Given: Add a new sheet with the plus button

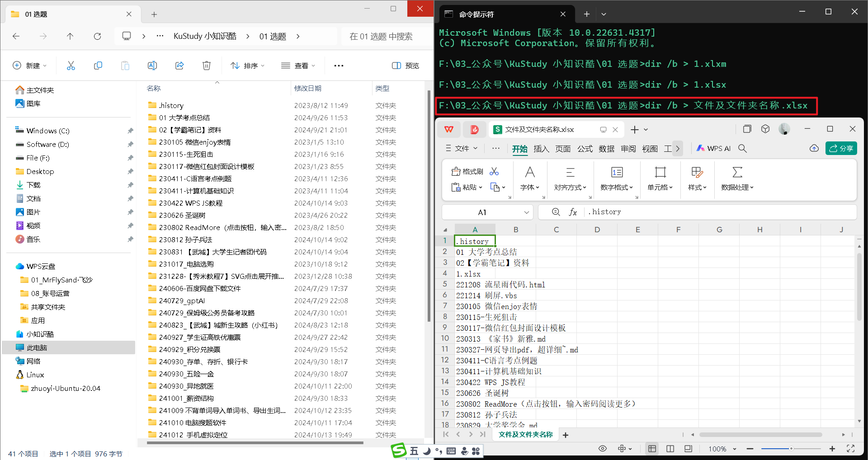Looking at the screenshot, I should tap(566, 435).
